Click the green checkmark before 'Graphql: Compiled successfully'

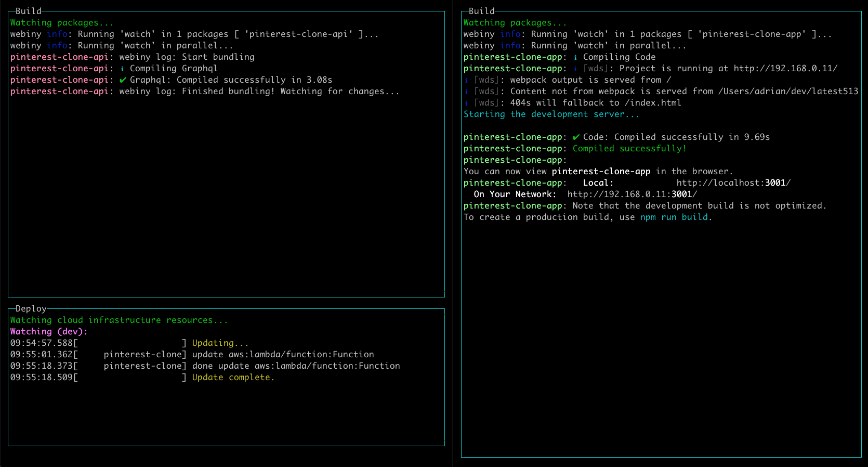tap(123, 80)
